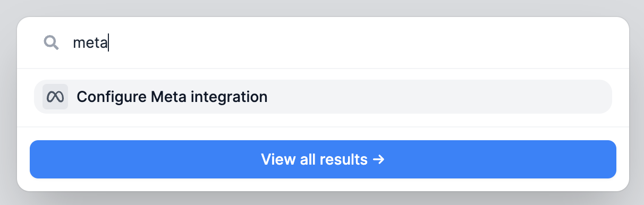The image size is (644, 205).
Task: Click the word "Configure" in the suggestion
Action: (112, 98)
